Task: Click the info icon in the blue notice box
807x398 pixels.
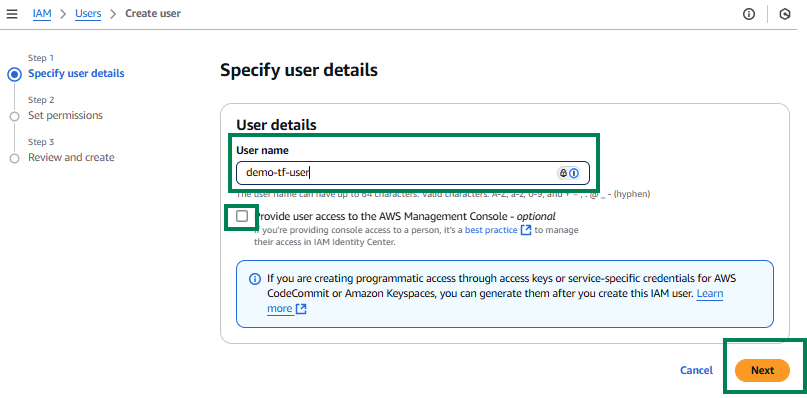Action: click(255, 279)
